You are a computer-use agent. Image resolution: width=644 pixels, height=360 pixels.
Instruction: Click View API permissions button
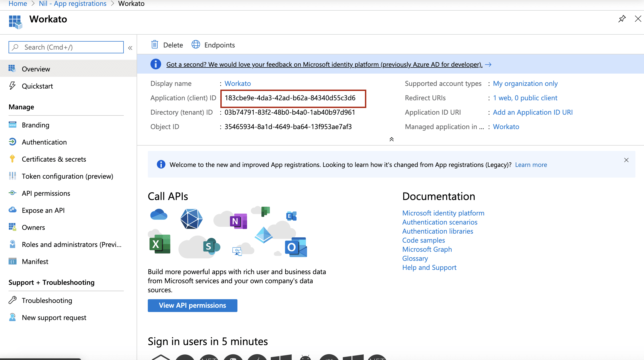click(x=192, y=305)
